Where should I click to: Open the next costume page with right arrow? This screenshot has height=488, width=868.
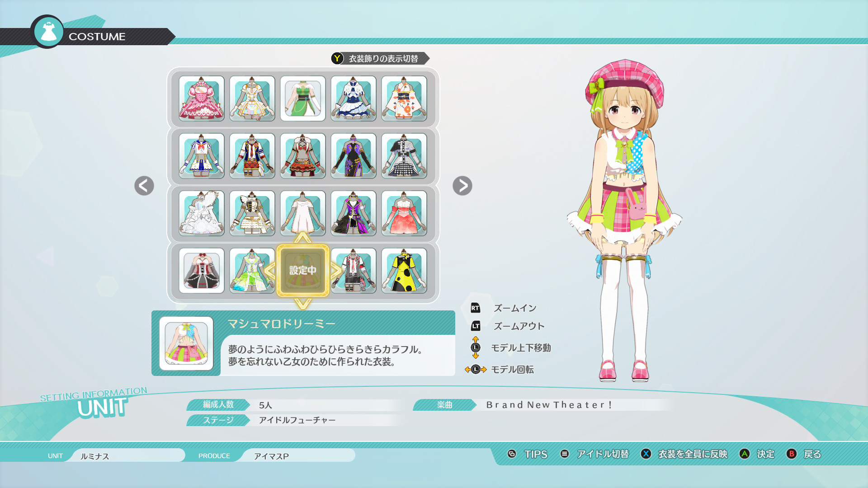[462, 186]
